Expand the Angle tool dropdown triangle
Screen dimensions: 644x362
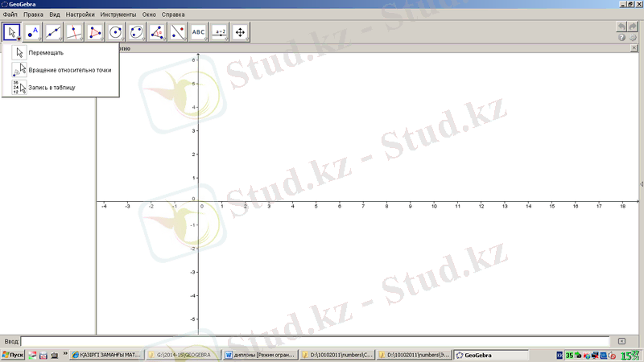(x=164, y=39)
